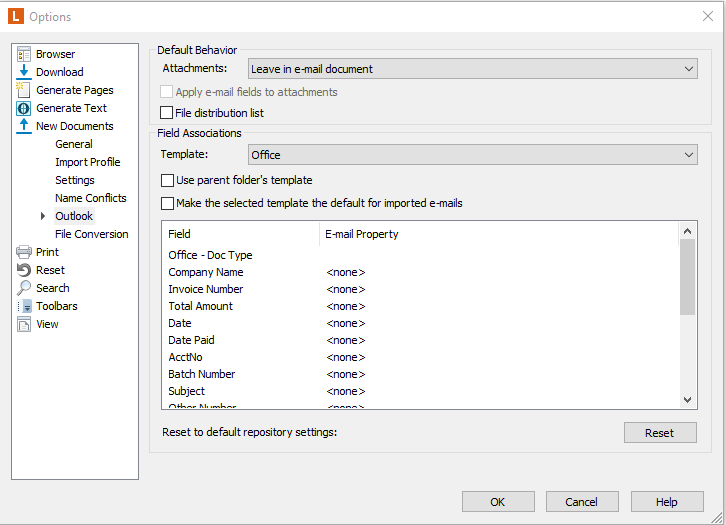Open the File Conversion settings item
This screenshot has width=726, height=525.
tap(91, 234)
